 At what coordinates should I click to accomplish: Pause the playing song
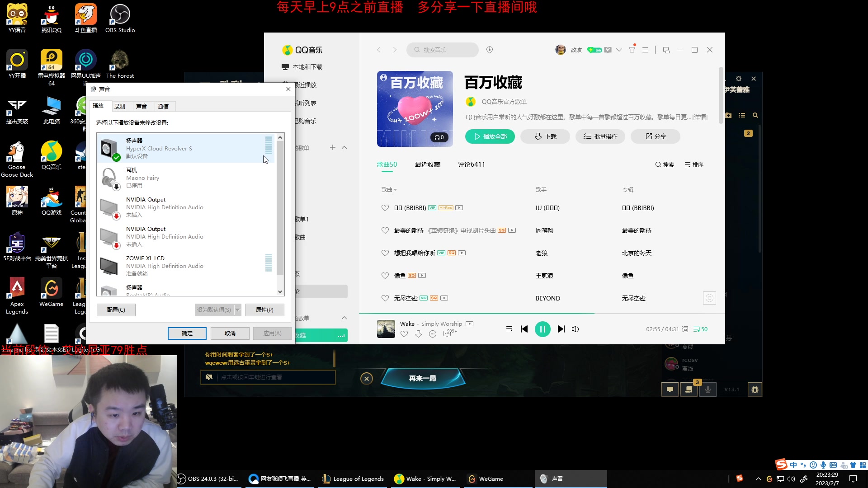click(542, 329)
